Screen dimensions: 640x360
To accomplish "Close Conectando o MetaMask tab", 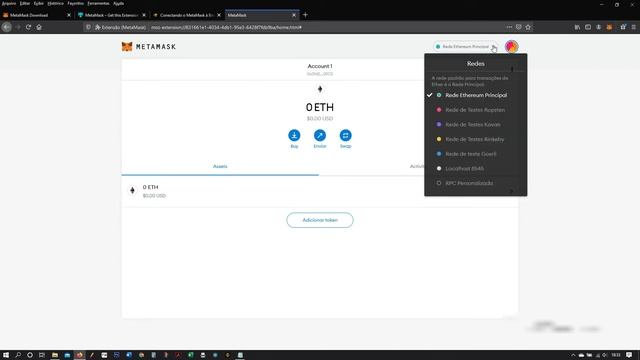I will point(219,15).
